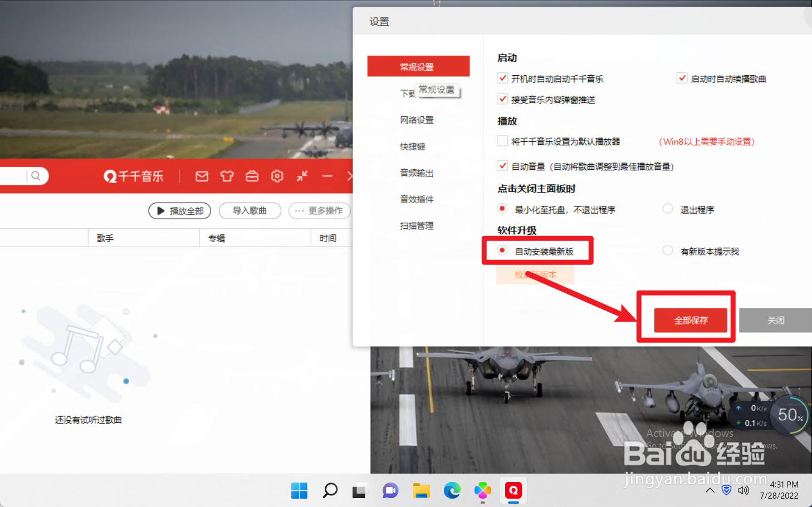Click the search input field
Viewport: 812px width, 507px height.
[x=12, y=176]
